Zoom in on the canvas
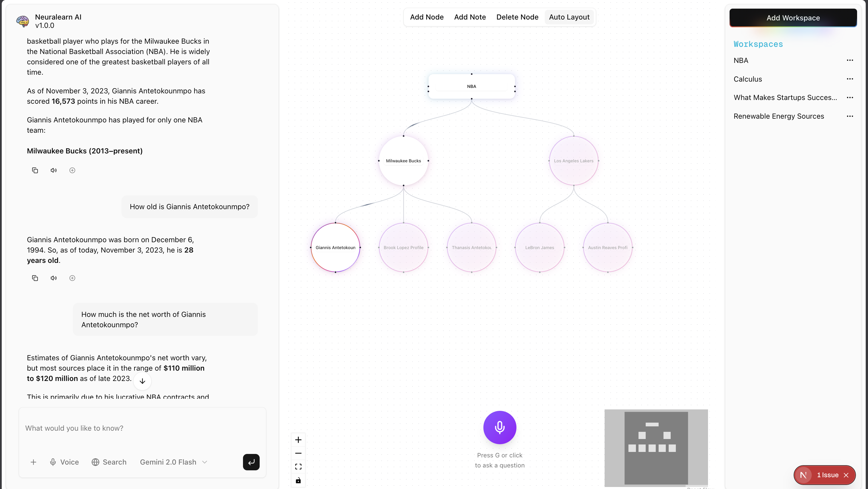The width and height of the screenshot is (868, 489). click(298, 440)
